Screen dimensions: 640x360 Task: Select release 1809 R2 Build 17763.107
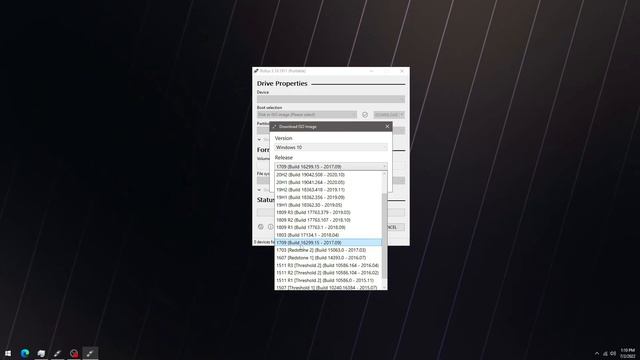[x=328, y=220]
